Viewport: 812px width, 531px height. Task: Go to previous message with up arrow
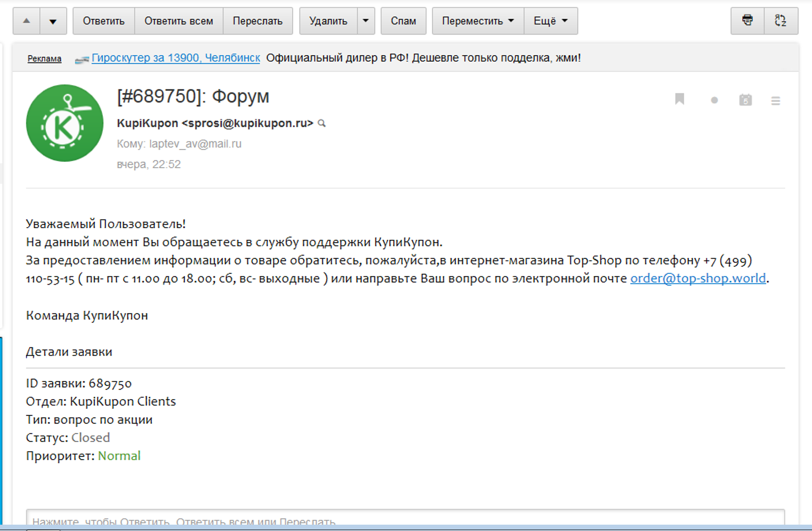[27, 21]
